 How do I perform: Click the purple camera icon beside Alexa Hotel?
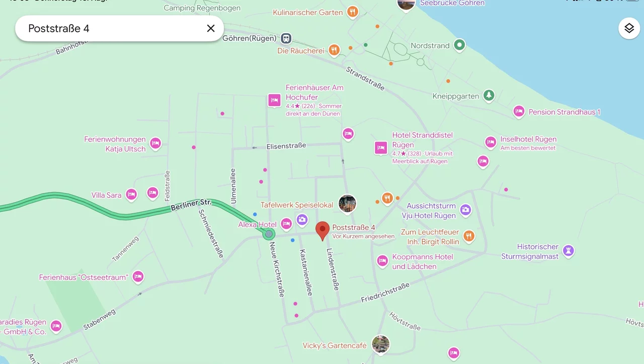pyautogui.click(x=302, y=219)
